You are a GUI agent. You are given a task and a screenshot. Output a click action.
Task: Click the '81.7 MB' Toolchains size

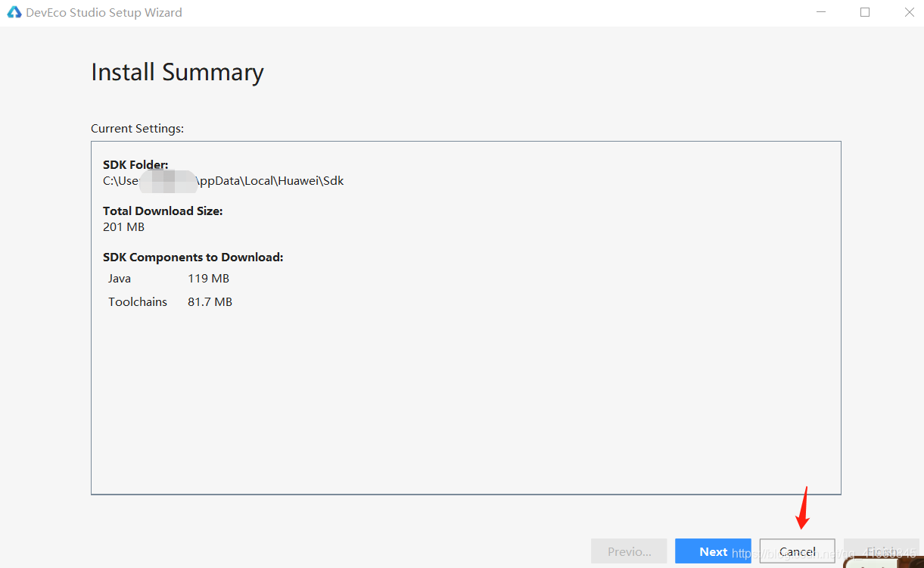coord(210,302)
